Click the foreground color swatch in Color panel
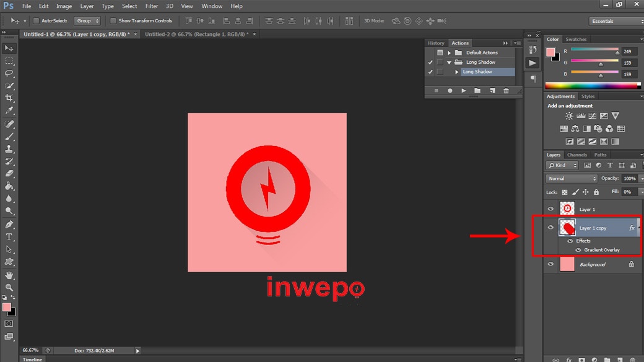 click(550, 53)
